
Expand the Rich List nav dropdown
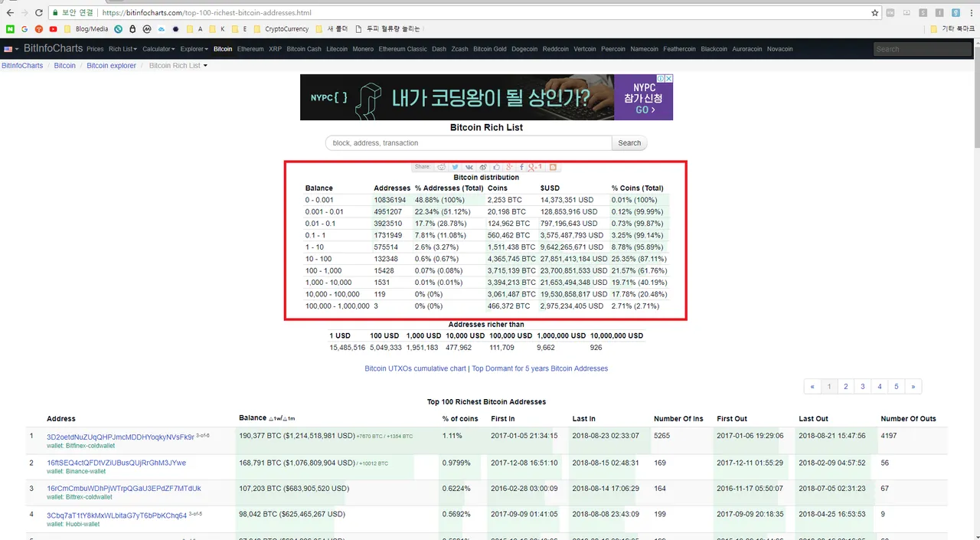pyautogui.click(x=122, y=49)
